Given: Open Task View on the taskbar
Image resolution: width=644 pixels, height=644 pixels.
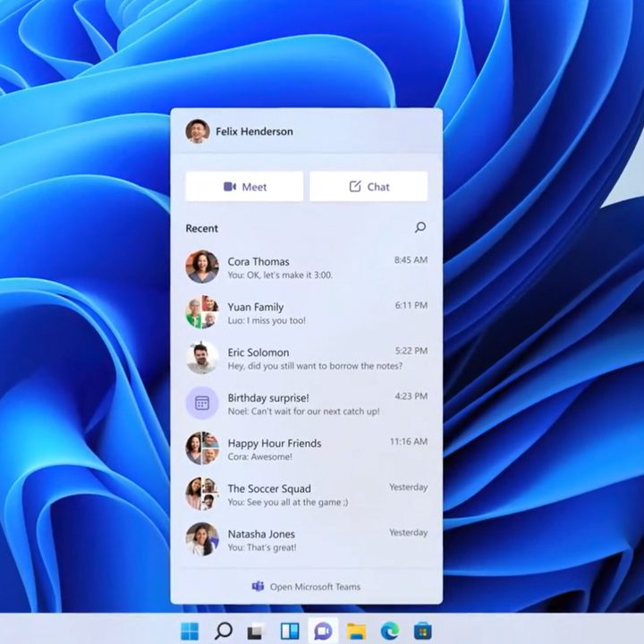Looking at the screenshot, I should click(x=256, y=631).
